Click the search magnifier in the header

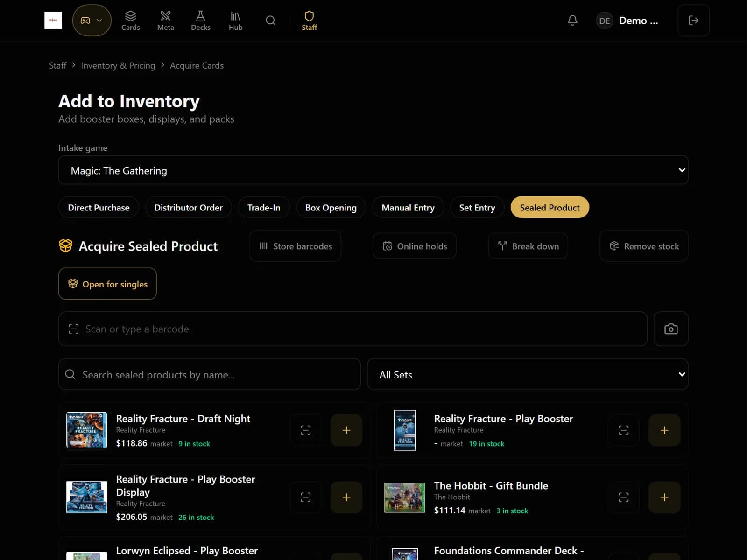[x=271, y=21]
